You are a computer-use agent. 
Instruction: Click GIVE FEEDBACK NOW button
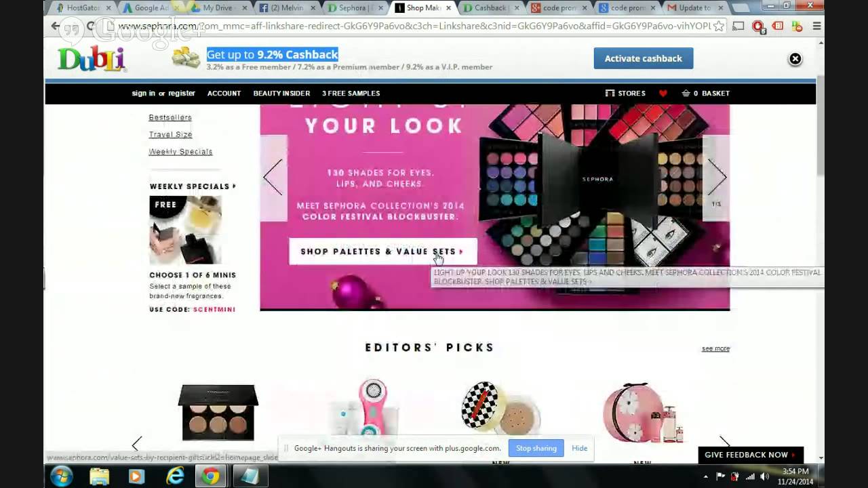751,455
